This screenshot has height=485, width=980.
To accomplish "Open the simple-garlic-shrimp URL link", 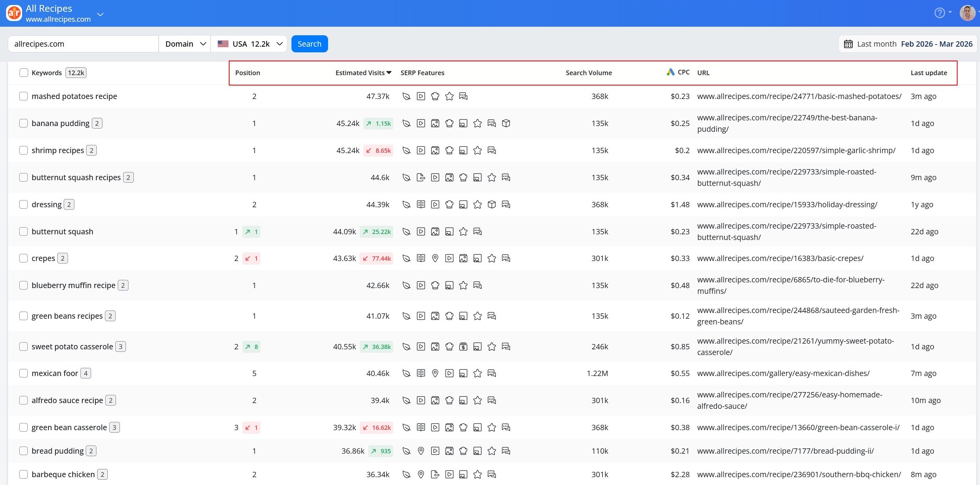I will tap(796, 150).
